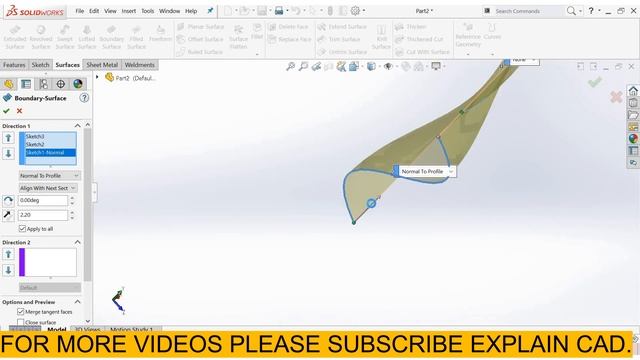Click the Save icon in top toolbar
Screen dimensions: 640x360
tap(262, 11)
